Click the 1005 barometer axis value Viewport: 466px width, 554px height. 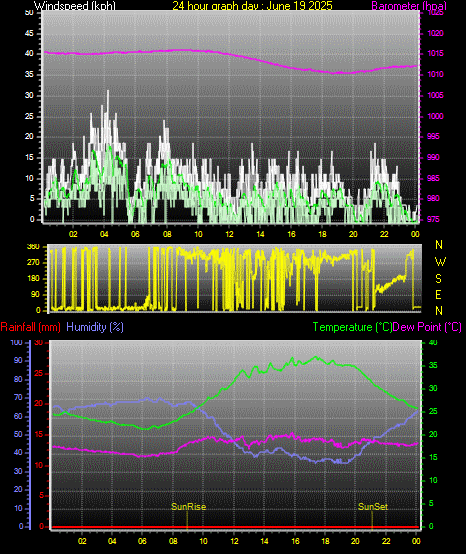435,95
